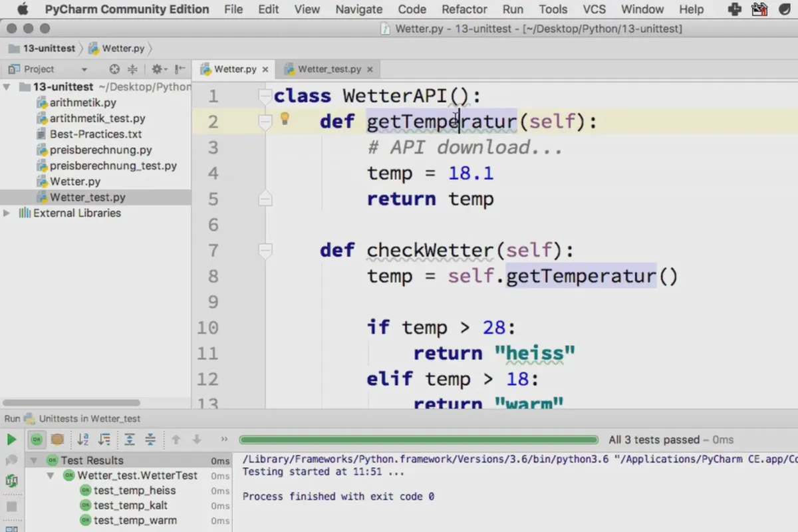Click 'All 3 tests passed' status text
Viewport: 798px width, 532px height.
tap(654, 440)
